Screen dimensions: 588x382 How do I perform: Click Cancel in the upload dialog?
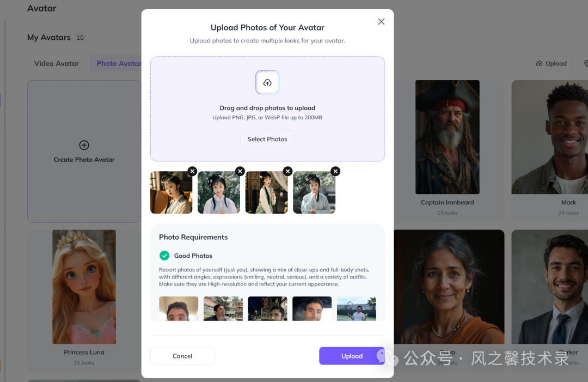pyautogui.click(x=182, y=356)
